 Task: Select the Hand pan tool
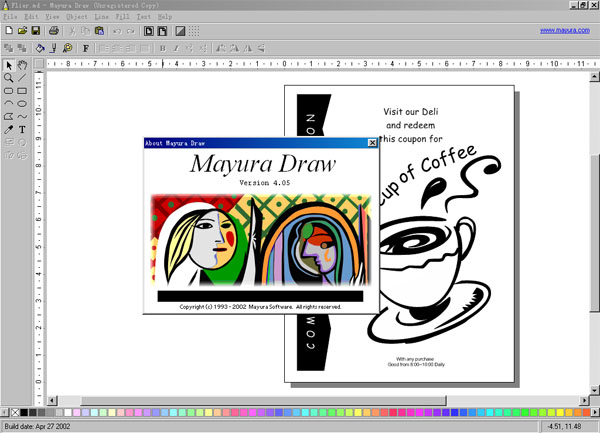tap(23, 65)
